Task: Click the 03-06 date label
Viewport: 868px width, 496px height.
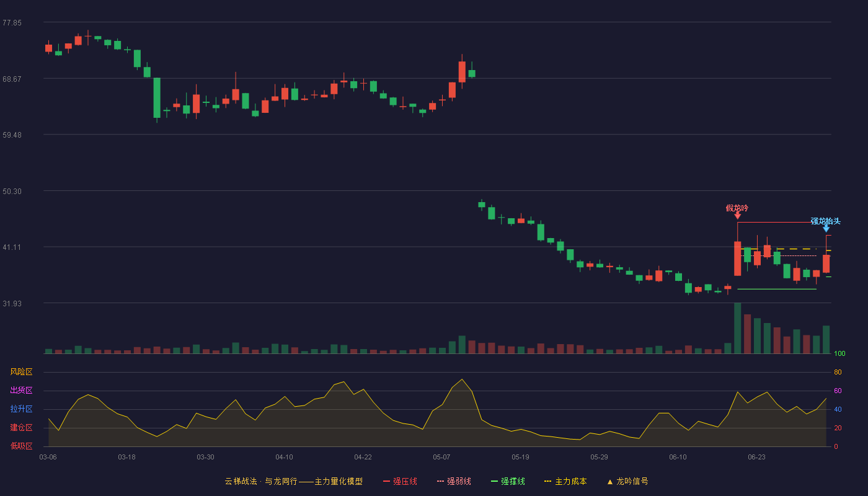Action: coord(48,457)
